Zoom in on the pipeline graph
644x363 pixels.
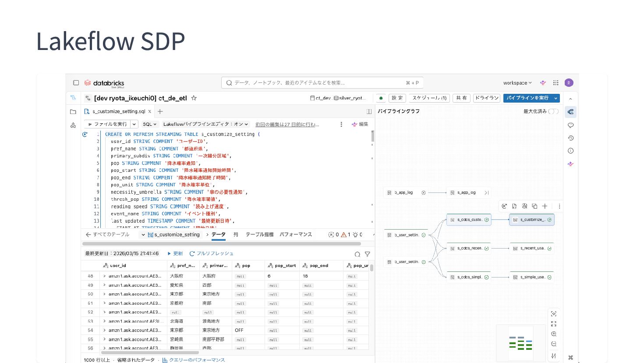pyautogui.click(x=554, y=334)
